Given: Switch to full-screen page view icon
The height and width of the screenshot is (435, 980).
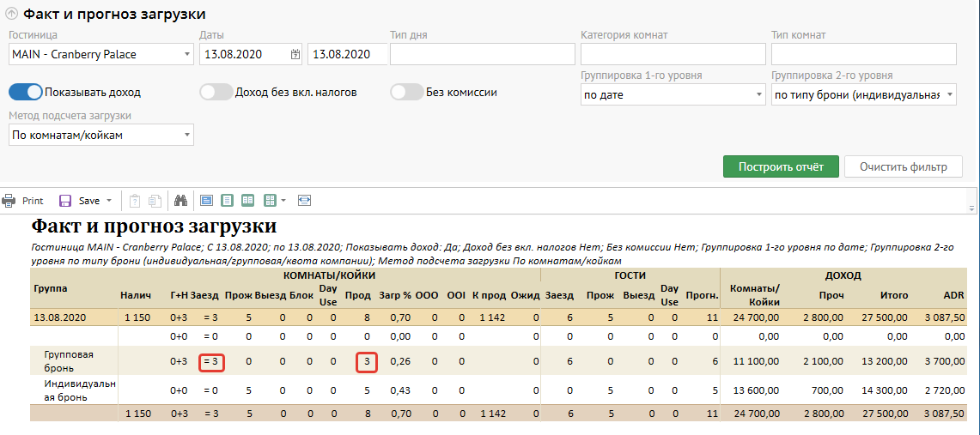Looking at the screenshot, I should [206, 201].
